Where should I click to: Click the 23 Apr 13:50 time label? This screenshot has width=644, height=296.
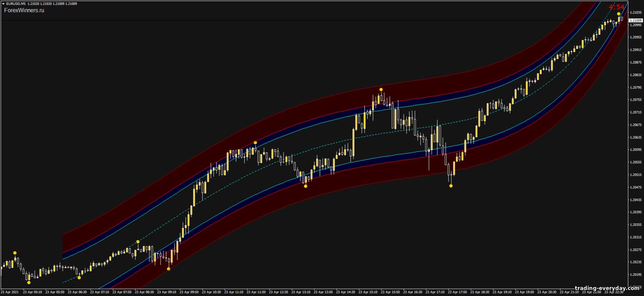(323, 293)
